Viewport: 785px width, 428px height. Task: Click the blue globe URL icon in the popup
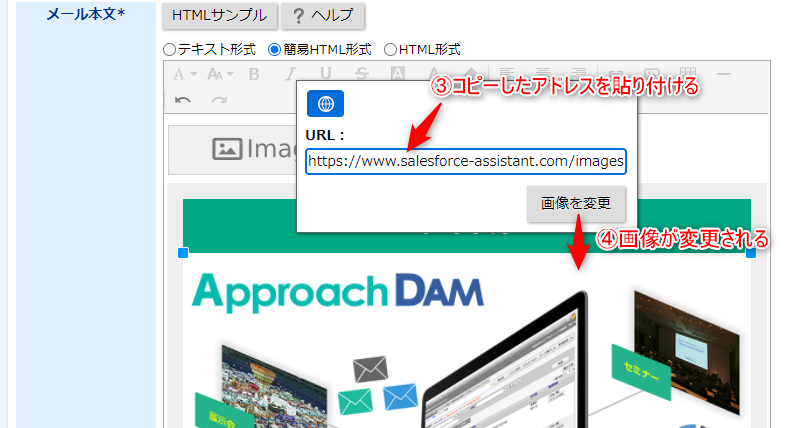pos(325,104)
